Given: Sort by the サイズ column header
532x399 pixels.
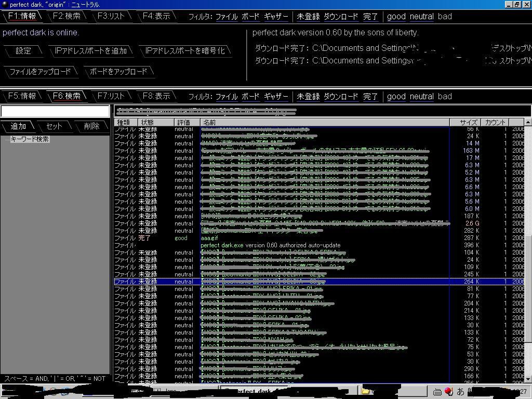Looking at the screenshot, I should tap(465, 123).
